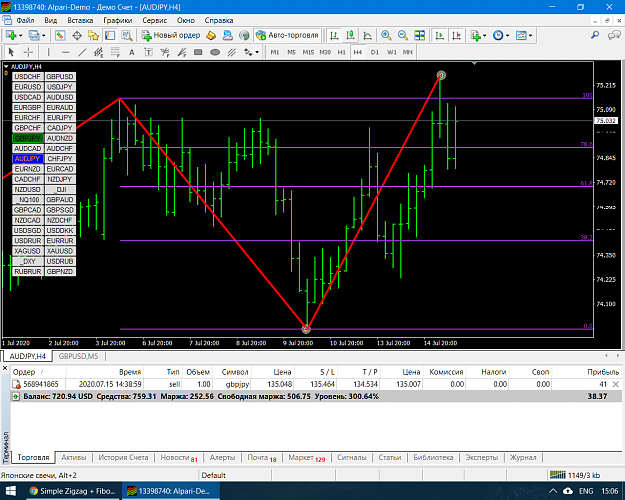Switch timeframe to D1
Screen dimensions: 625x500
375,52
